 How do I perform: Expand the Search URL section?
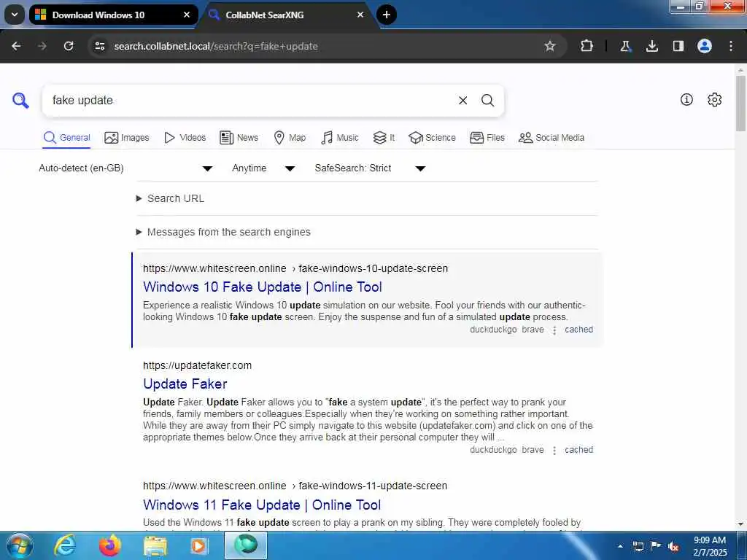point(171,198)
